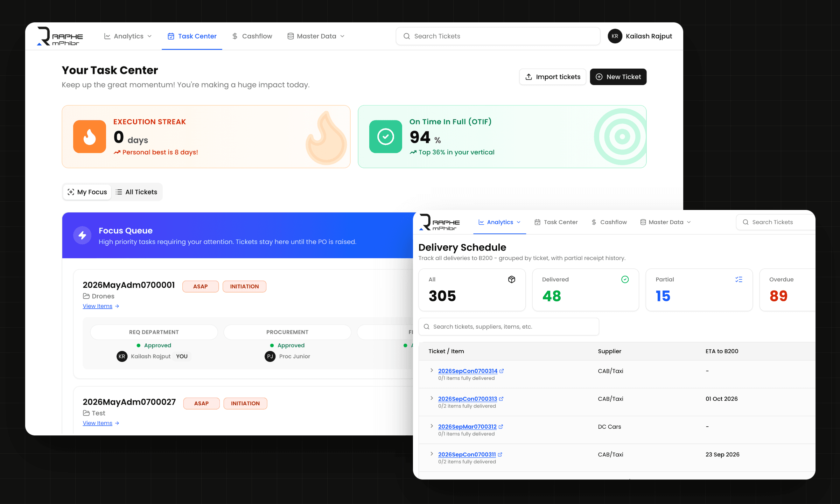Go to Task Center tab in Delivery Schedule window
Image resolution: width=840 pixels, height=504 pixels.
[x=556, y=222]
